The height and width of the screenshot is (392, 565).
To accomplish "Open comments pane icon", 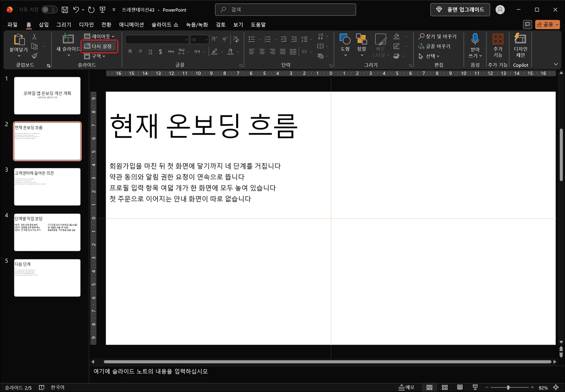I will (x=527, y=24).
